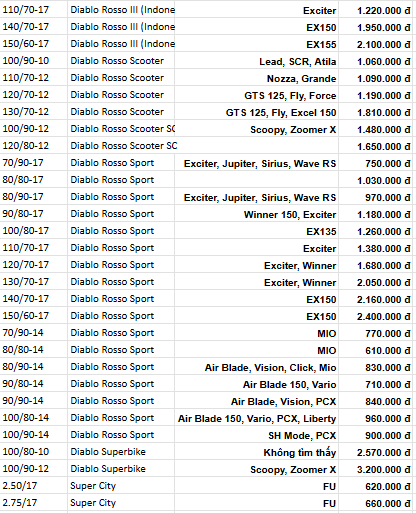Select the EX155 model cell
This screenshot has width=416, height=513.
pos(256,44)
